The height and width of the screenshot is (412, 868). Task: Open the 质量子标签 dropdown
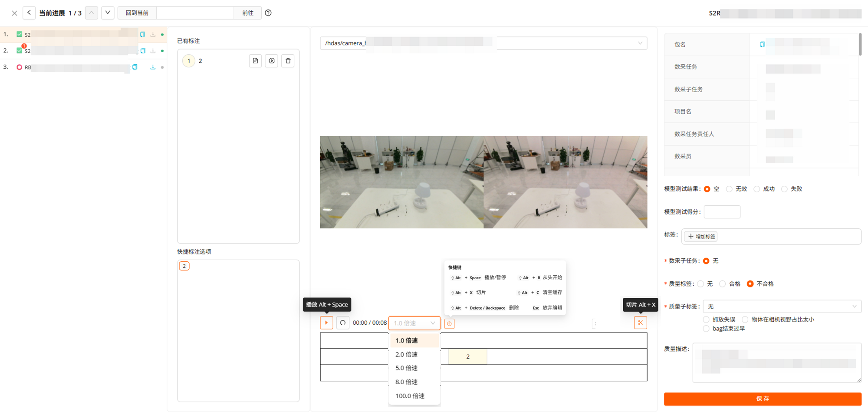coord(782,307)
